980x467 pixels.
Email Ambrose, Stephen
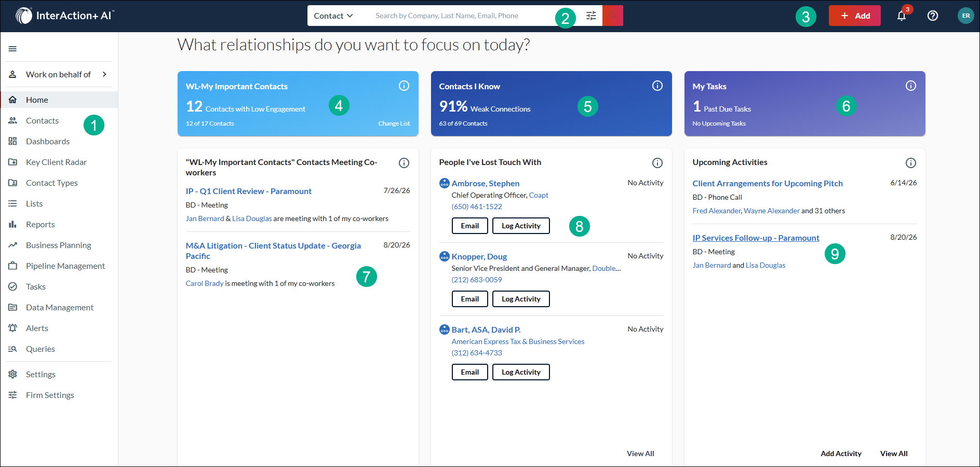470,226
